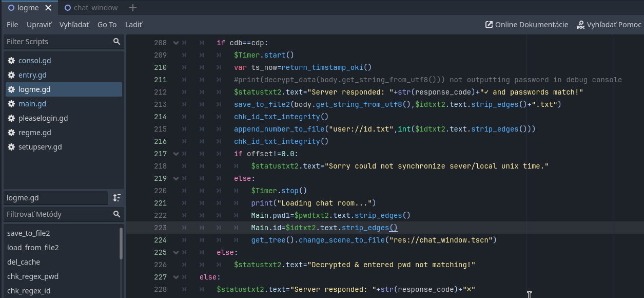Collapse the code block at line 208

(x=176, y=43)
